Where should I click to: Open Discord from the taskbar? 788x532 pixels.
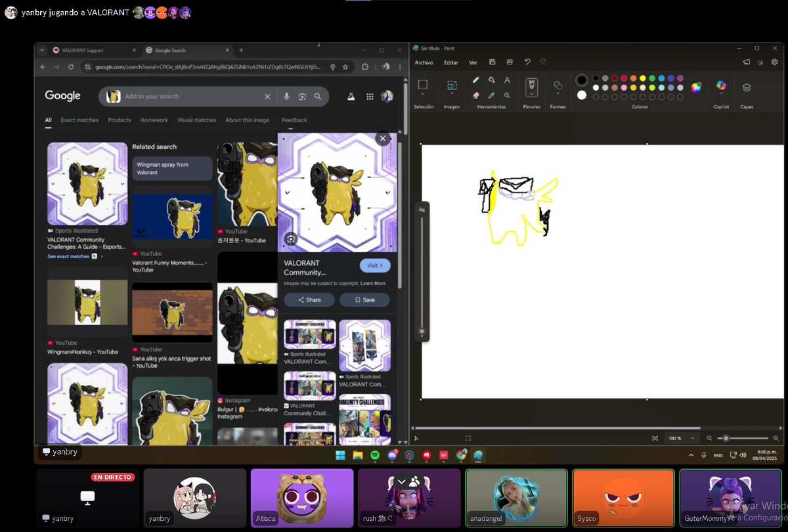point(392,454)
